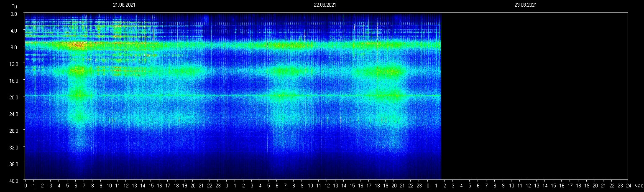The height and width of the screenshot is (192, 644).
Task: Click the 8.0 frequency axis label
Action: point(14,47)
